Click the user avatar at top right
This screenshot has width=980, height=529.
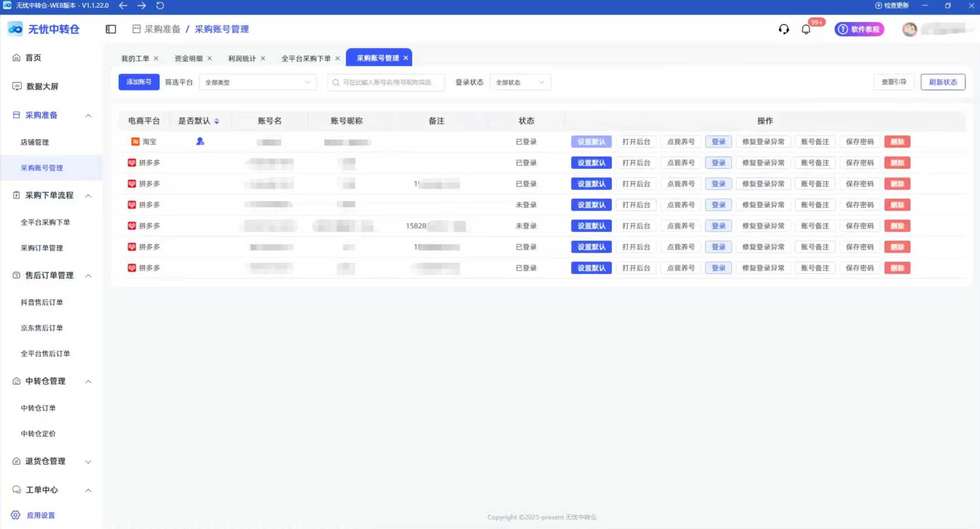coord(909,29)
